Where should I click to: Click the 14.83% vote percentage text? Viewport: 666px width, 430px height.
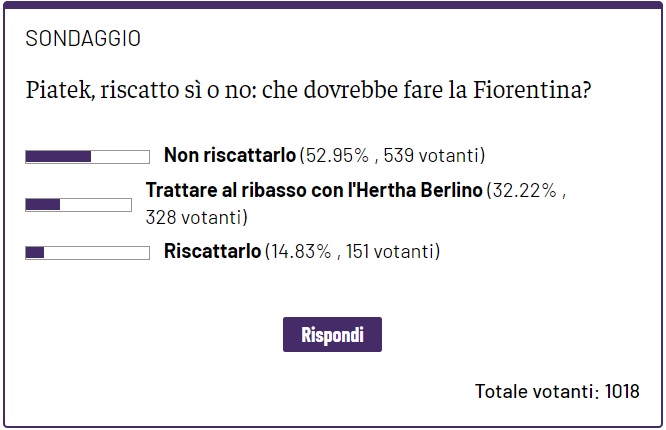[x=300, y=252]
